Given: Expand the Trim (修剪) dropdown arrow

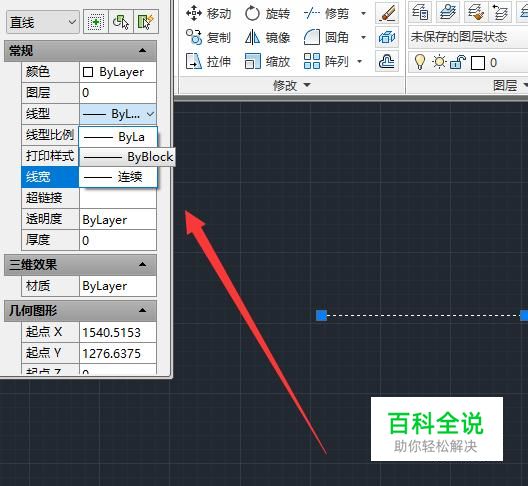Looking at the screenshot, I should pos(363,13).
